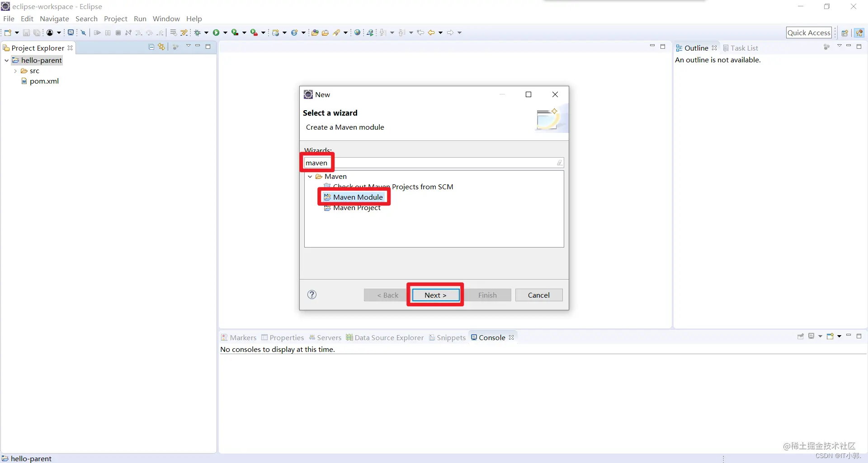Open the Web Browser globe icon

[x=357, y=33]
